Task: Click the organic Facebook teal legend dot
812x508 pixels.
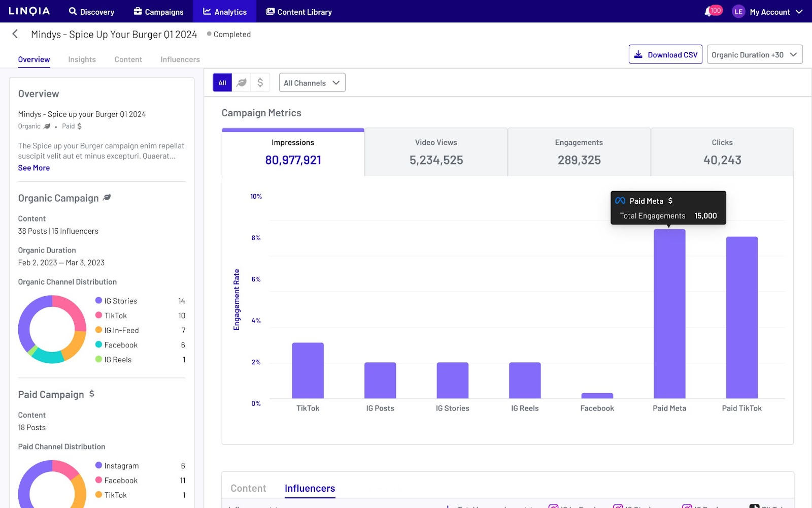Action: (x=98, y=345)
